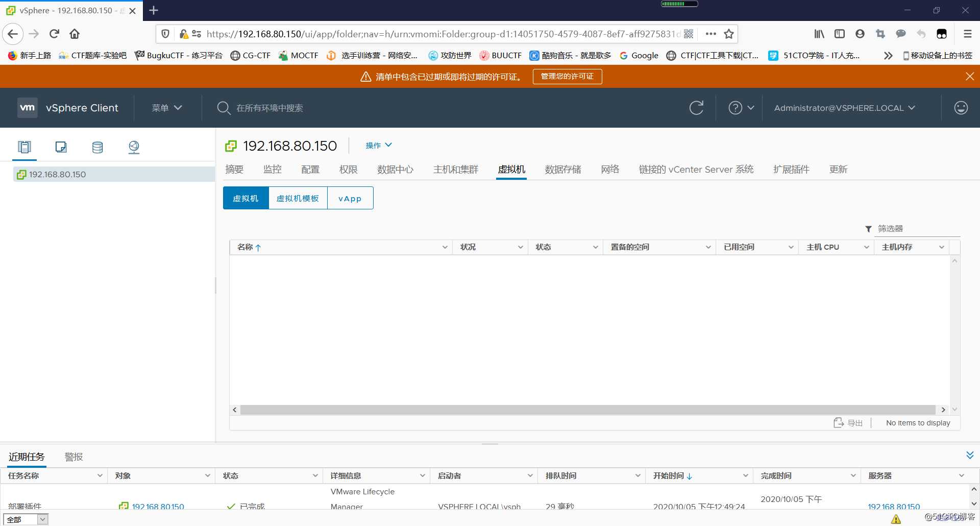This screenshot has width=980, height=526.
Task: Open the Networking inventory icon
Action: coord(134,147)
